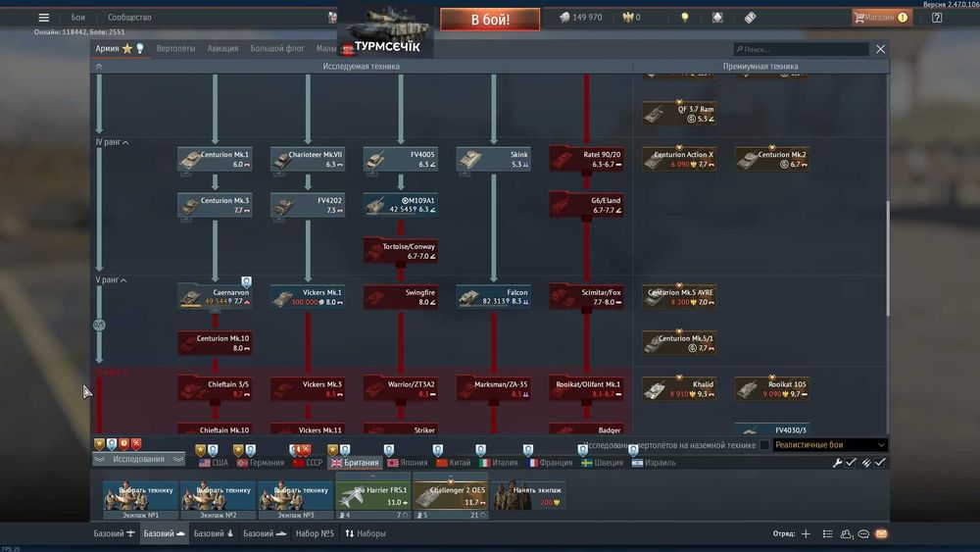The height and width of the screenshot is (552, 980).
Task: Select premium Rooikat 105
Action: [772, 389]
